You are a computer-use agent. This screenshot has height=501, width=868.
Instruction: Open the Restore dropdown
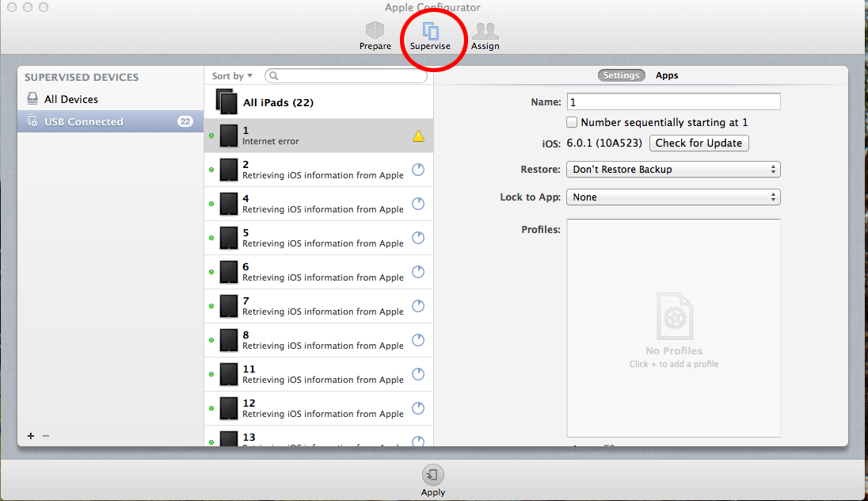coord(673,169)
